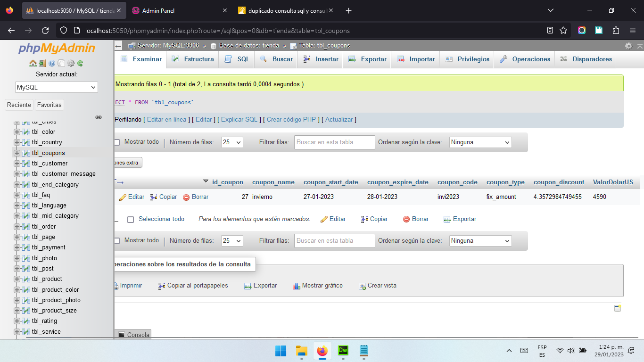Tick lower Mostrar todo checkbox
Screen dimensions: 644x362
[x=116, y=240]
